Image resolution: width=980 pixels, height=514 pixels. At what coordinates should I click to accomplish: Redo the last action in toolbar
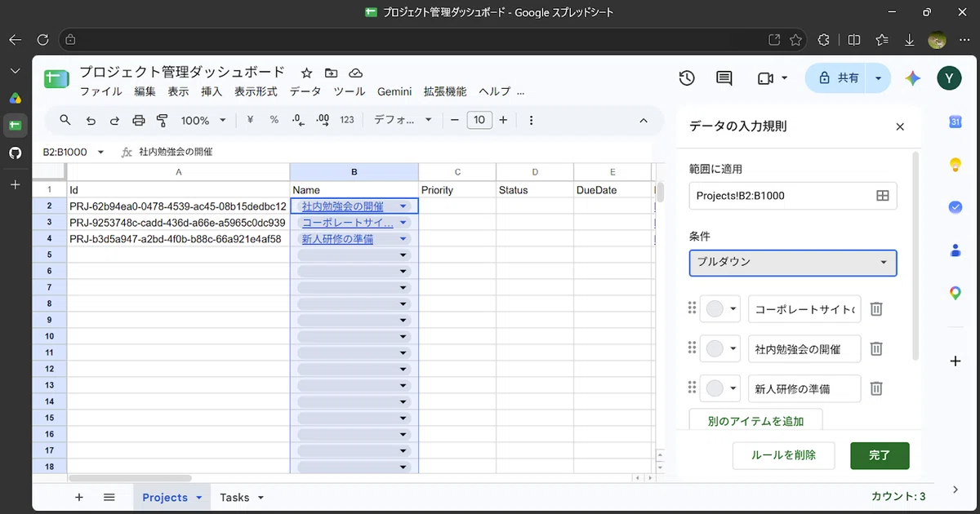tap(114, 120)
